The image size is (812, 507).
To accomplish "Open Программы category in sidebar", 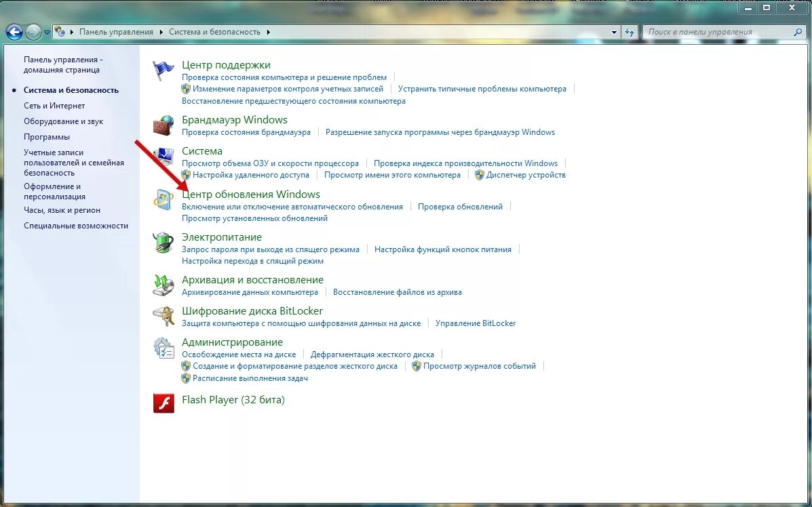I will coord(47,137).
